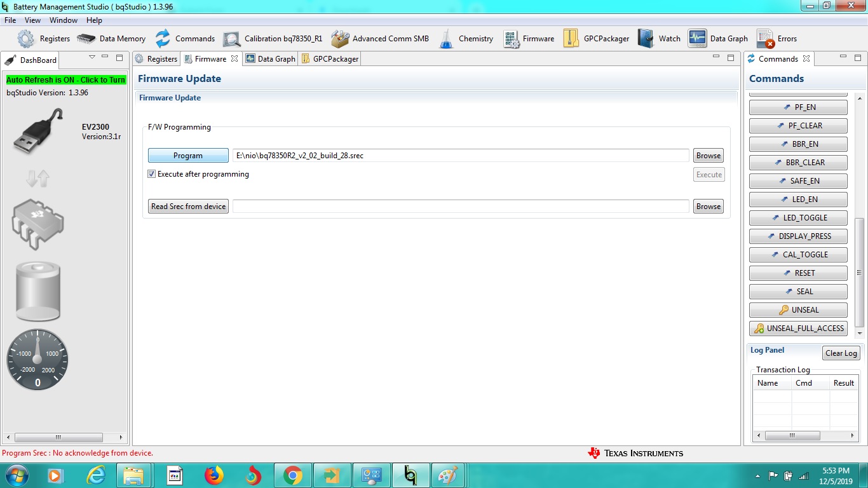Minimize the Firmware editor area

[x=715, y=57]
